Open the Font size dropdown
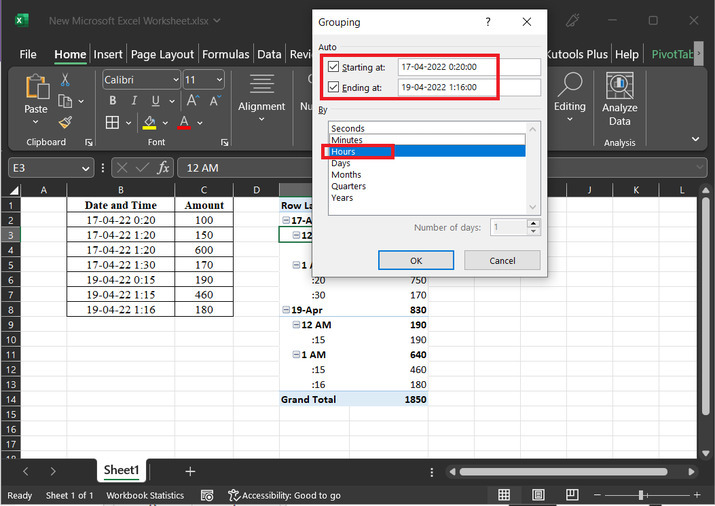The height and width of the screenshot is (506, 715). (218, 80)
